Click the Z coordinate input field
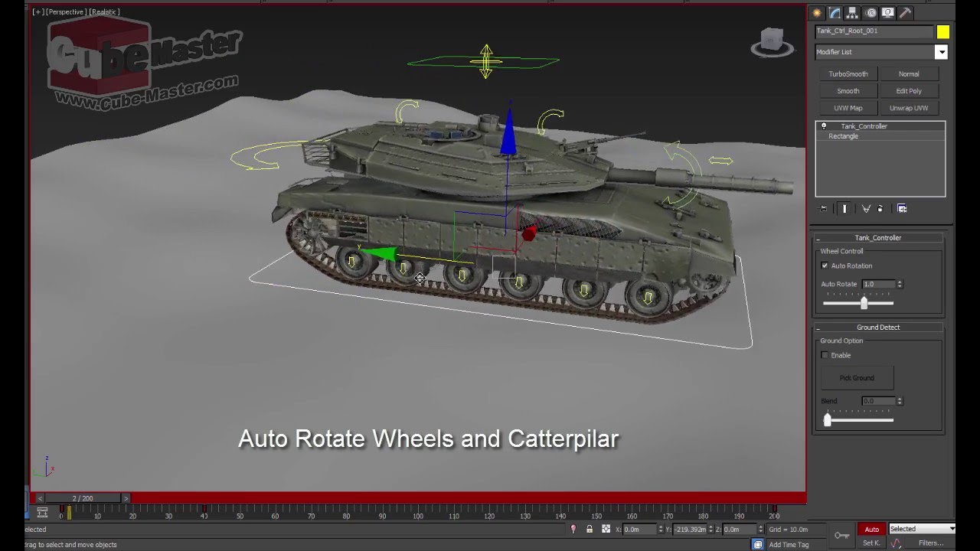The width and height of the screenshot is (980, 551). click(740, 529)
